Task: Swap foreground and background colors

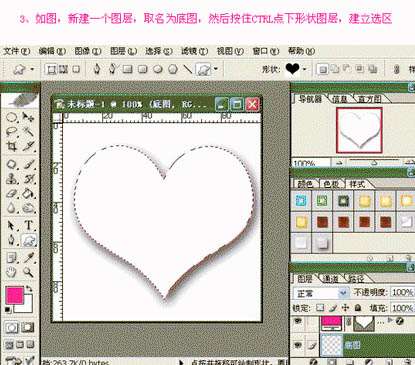Action: [x=29, y=289]
